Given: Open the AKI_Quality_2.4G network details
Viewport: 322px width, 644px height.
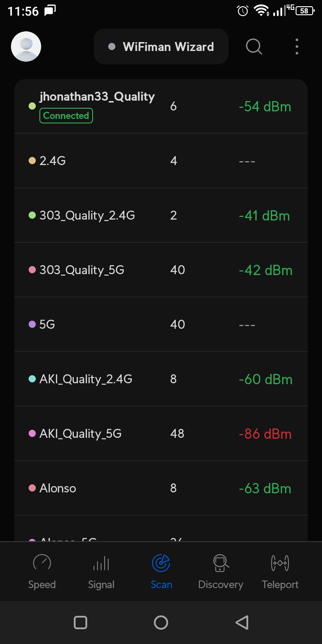Looking at the screenshot, I should (x=86, y=379).
